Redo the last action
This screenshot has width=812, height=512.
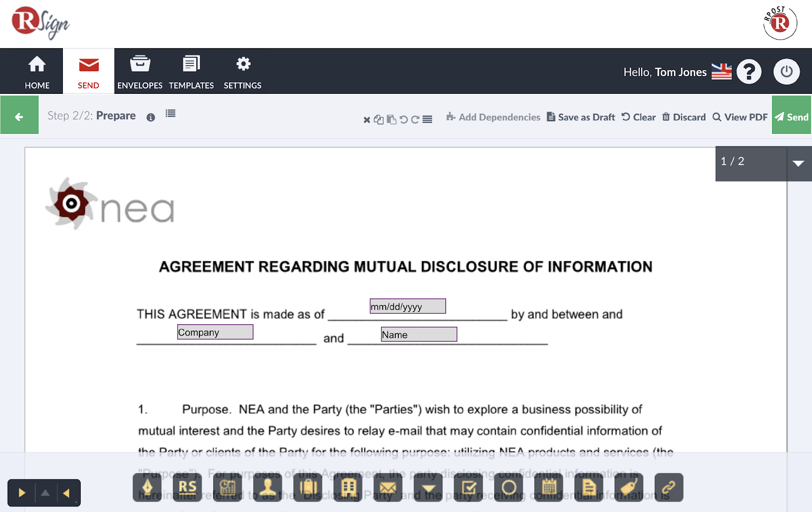(415, 120)
